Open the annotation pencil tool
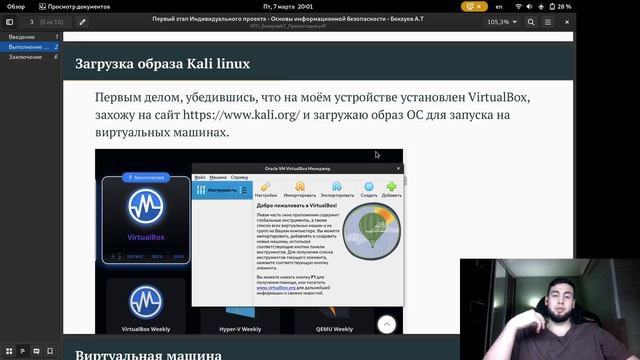The image size is (640, 360). (x=82, y=22)
